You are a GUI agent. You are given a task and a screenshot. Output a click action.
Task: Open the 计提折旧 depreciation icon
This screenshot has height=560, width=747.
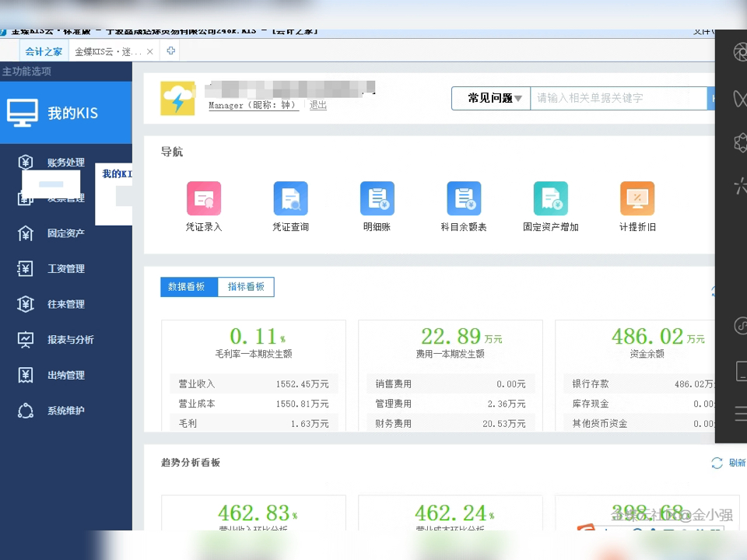point(637,198)
